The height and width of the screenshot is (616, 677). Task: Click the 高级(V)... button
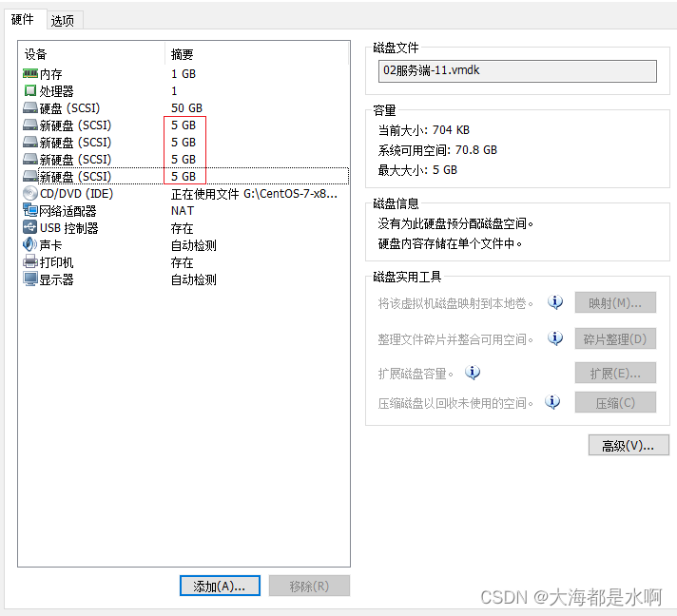pyautogui.click(x=629, y=445)
